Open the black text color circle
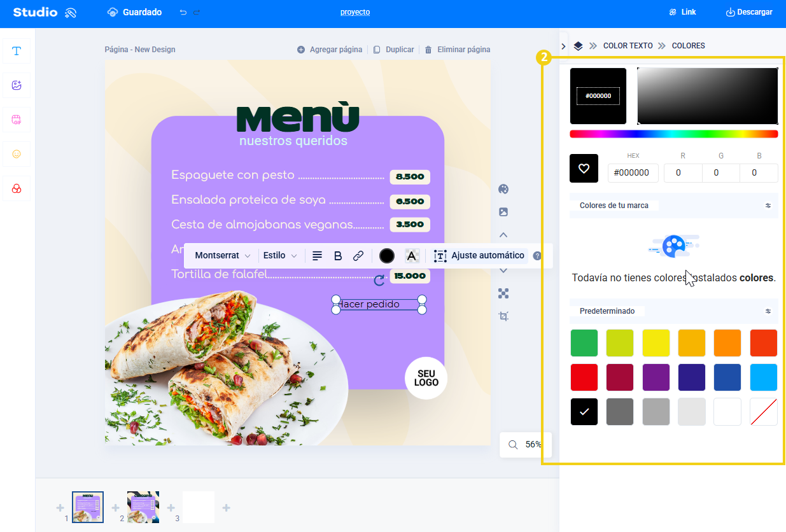786x532 pixels. click(x=387, y=256)
